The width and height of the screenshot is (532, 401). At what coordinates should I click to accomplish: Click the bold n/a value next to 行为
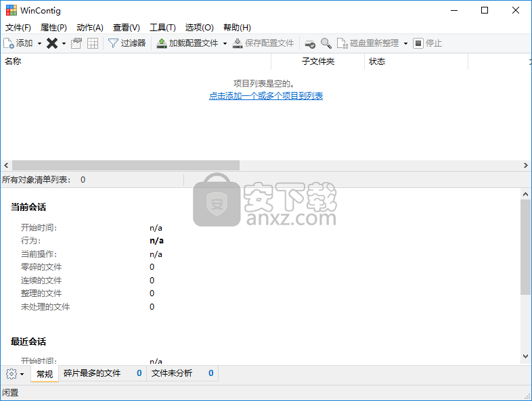156,241
